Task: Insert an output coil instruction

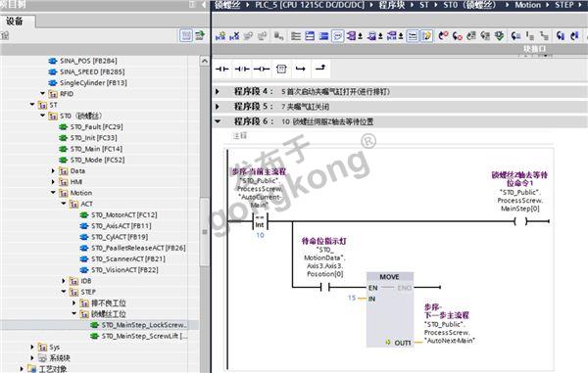Action: (262, 69)
